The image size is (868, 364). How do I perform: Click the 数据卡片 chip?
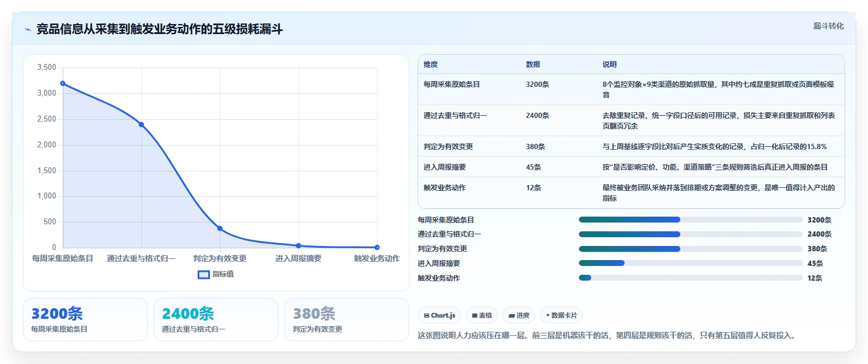pos(561,315)
